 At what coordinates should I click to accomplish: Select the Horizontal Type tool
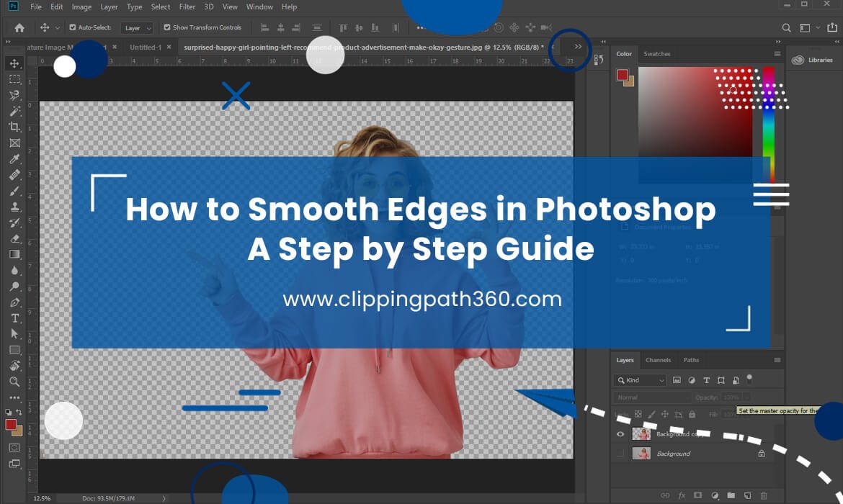click(14, 318)
